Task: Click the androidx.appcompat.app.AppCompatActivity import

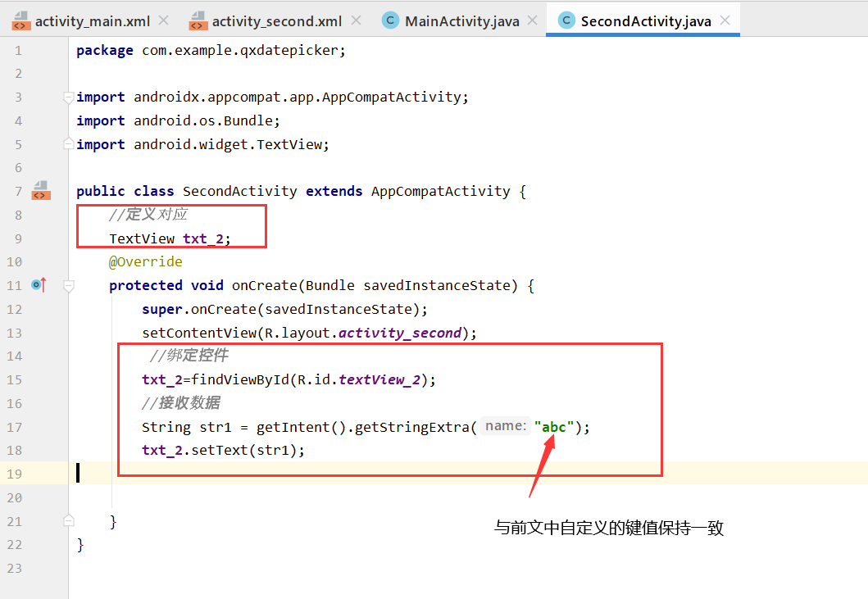Action: coord(298,97)
